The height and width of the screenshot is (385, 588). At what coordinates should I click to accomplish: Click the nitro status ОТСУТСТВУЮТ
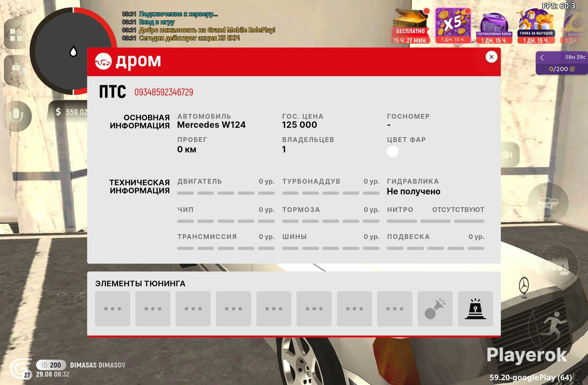coord(458,210)
